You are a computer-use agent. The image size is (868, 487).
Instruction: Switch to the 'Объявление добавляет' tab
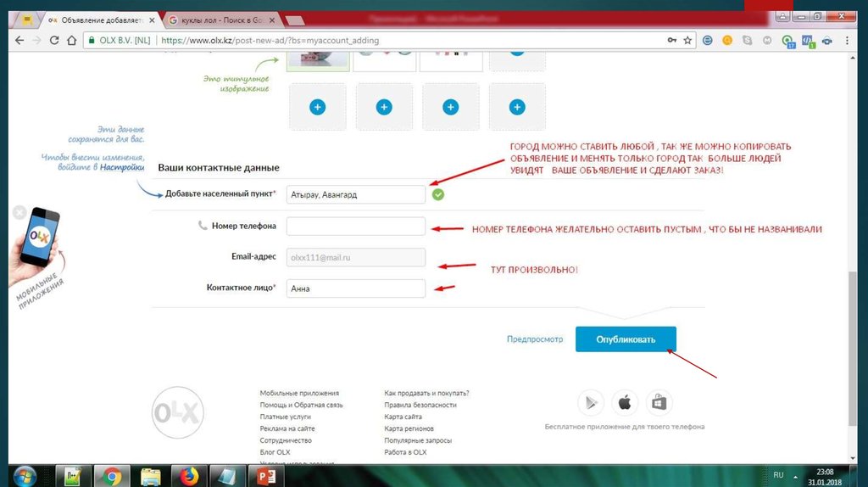(x=102, y=20)
